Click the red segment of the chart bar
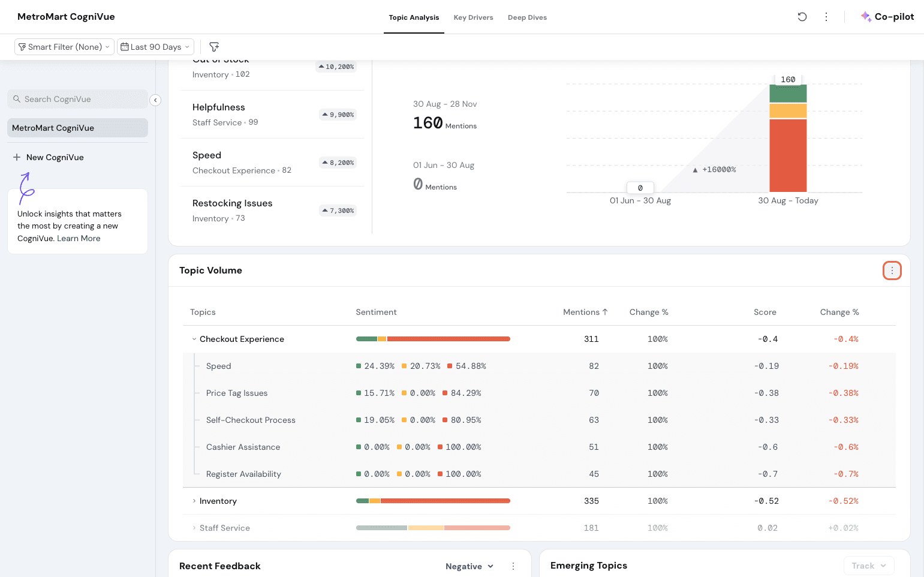924x577 pixels. [x=788, y=155]
